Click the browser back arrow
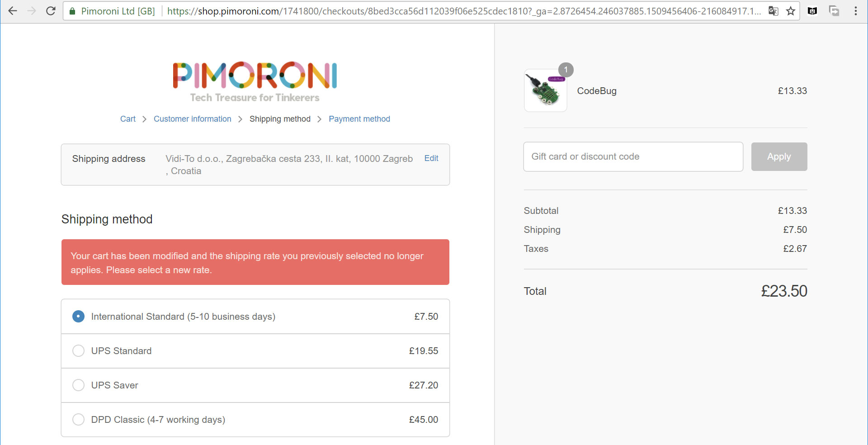The image size is (868, 445). (13, 11)
